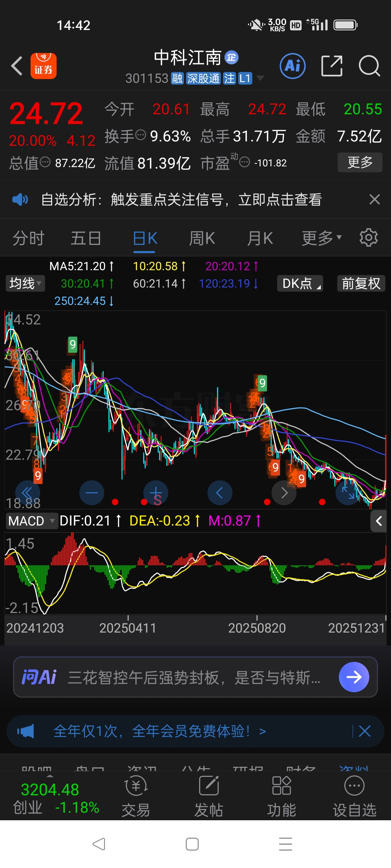Screen dimensions: 391x868
Task: Tap the back arrow icon
Action: pos(17,66)
